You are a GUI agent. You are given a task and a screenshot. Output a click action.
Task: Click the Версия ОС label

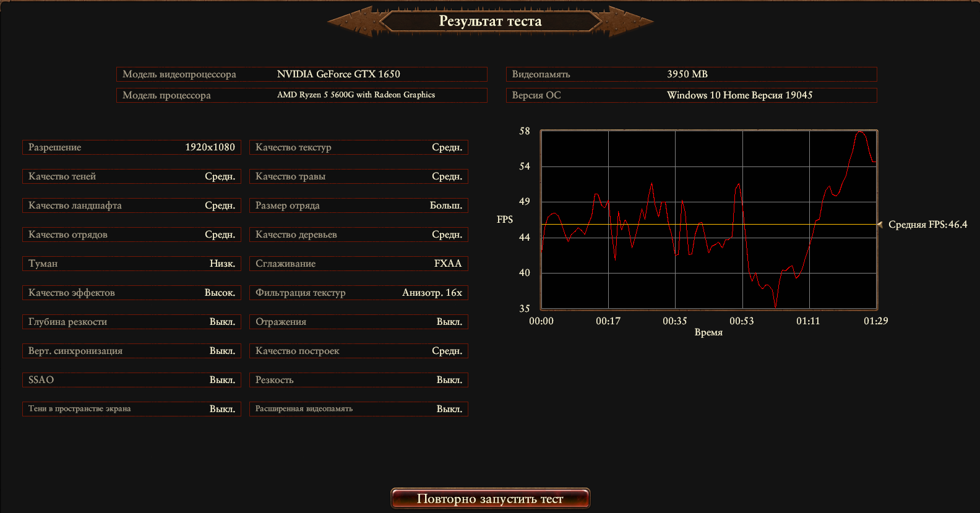point(536,95)
